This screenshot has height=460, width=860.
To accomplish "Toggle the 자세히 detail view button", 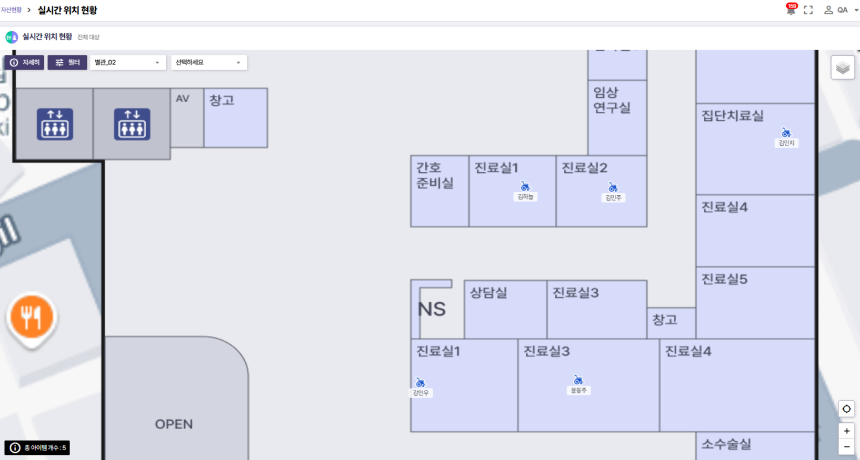I will [24, 62].
